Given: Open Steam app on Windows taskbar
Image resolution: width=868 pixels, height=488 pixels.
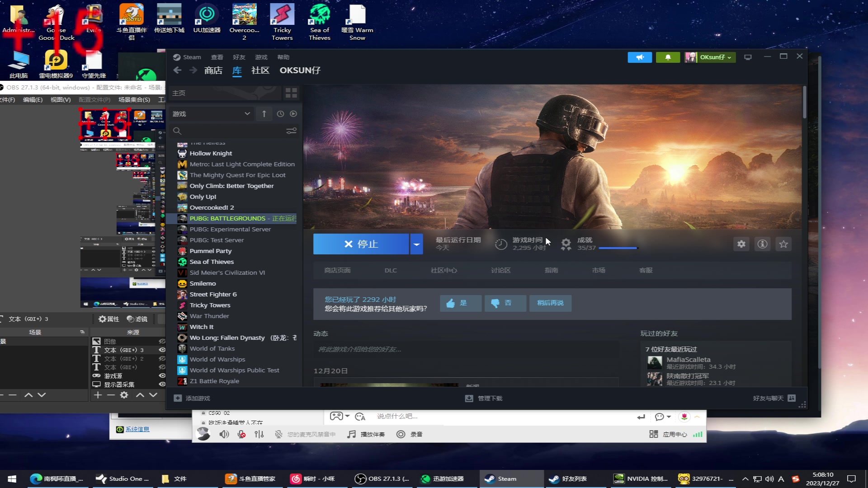Looking at the screenshot, I should coord(512,479).
